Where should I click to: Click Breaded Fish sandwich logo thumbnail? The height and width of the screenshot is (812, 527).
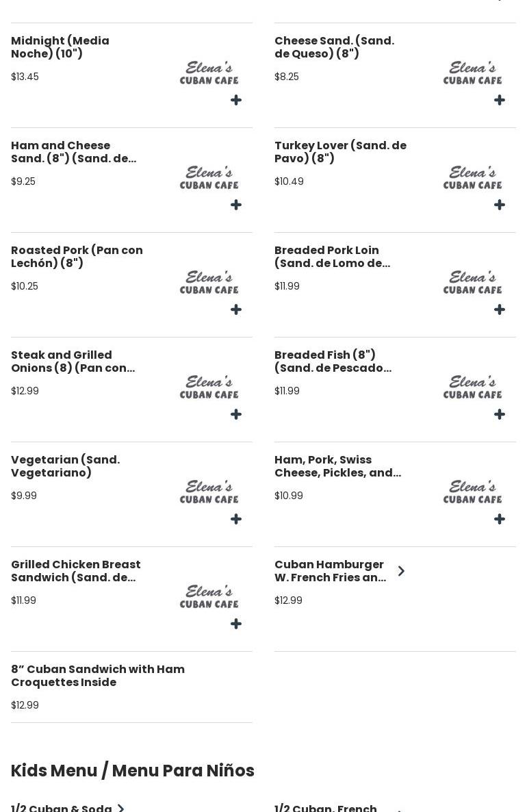[x=472, y=387]
